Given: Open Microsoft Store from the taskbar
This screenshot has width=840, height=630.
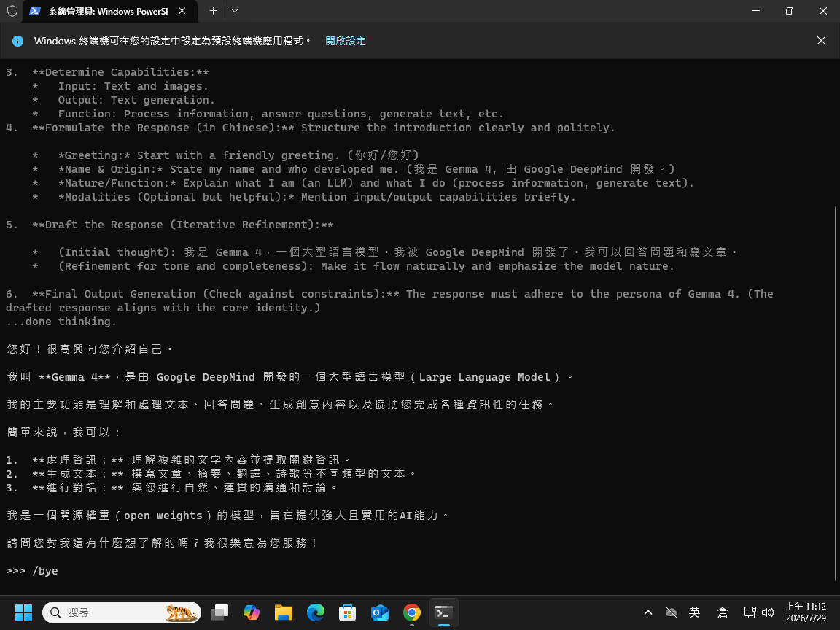Looking at the screenshot, I should [x=348, y=612].
